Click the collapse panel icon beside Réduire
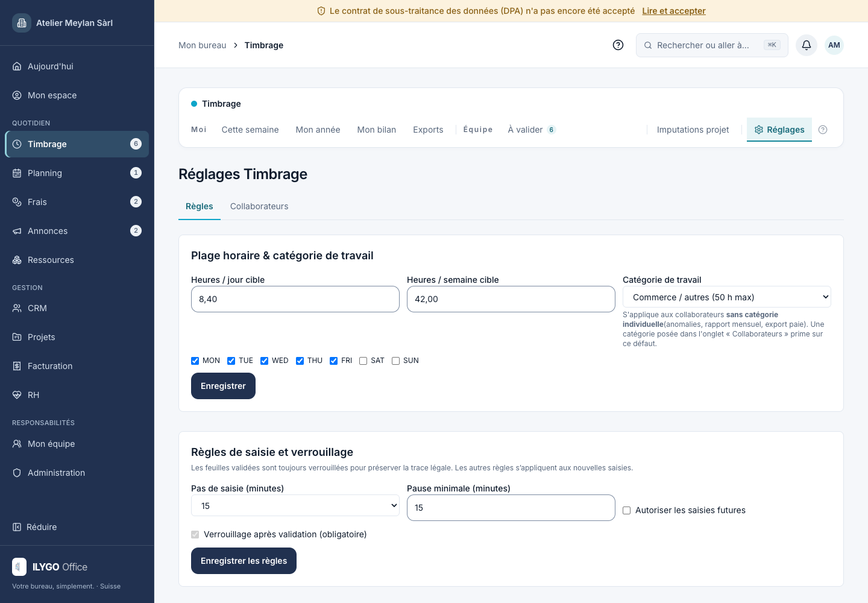868x603 pixels. [x=17, y=527]
